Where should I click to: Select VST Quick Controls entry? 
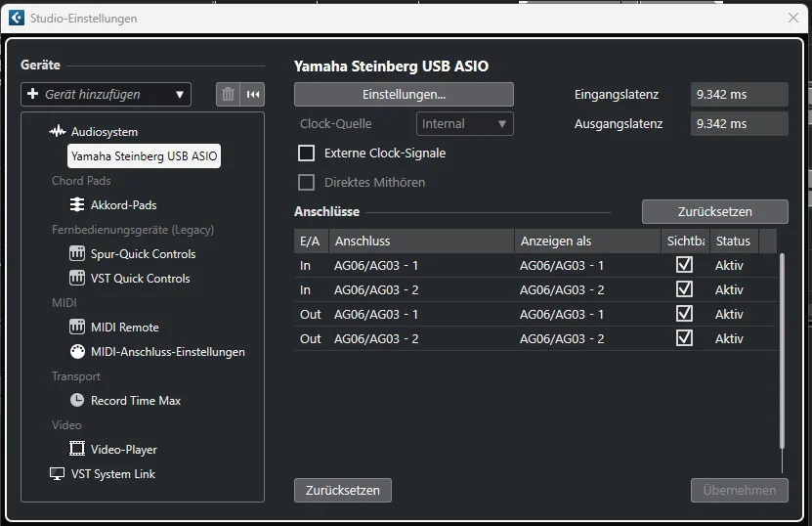(x=141, y=279)
